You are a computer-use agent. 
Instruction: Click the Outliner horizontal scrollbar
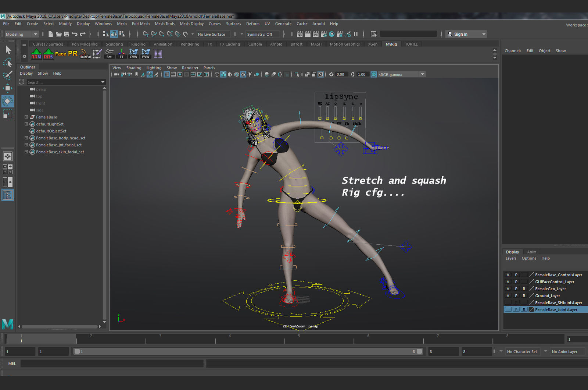tap(60, 326)
